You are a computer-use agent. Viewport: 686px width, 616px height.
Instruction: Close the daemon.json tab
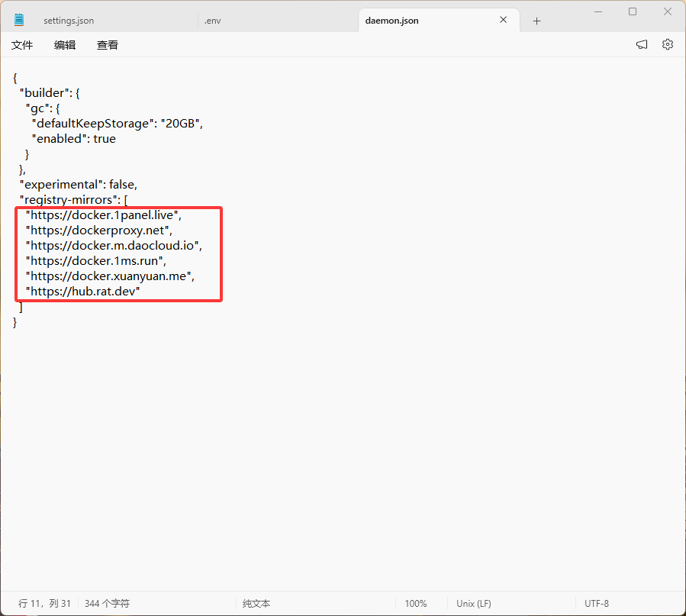pyautogui.click(x=503, y=20)
